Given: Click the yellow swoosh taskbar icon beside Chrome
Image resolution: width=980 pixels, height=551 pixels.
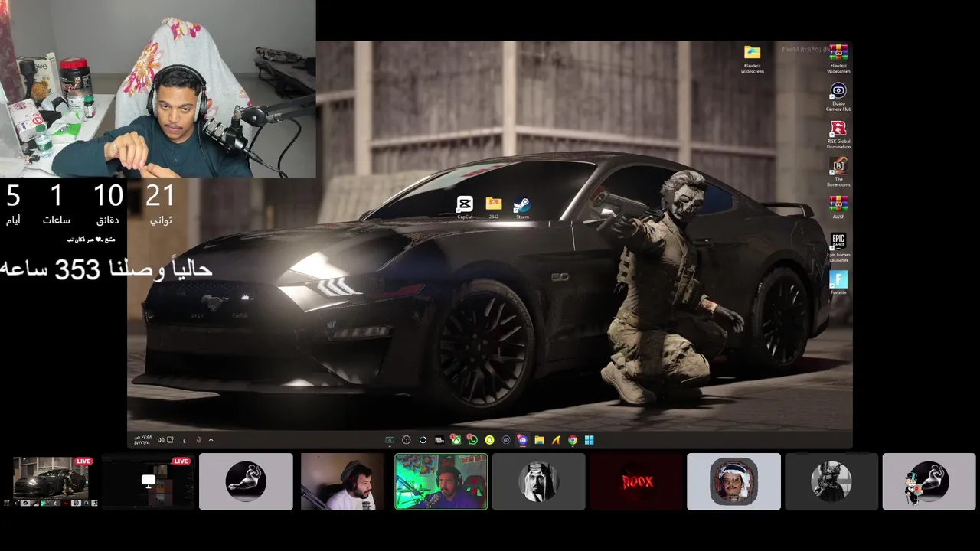Looking at the screenshot, I should [556, 440].
